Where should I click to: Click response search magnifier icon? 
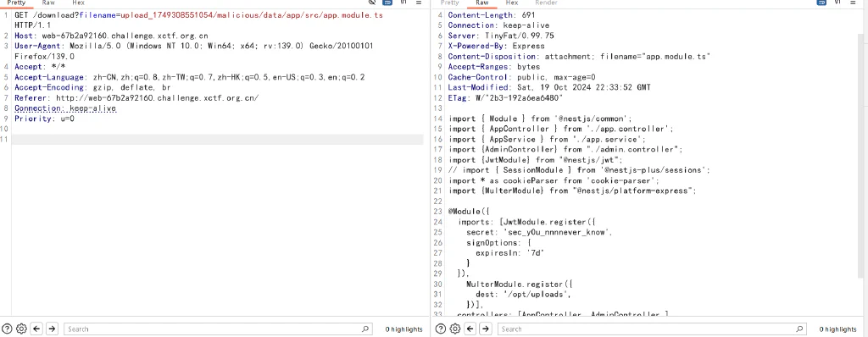coord(798,329)
